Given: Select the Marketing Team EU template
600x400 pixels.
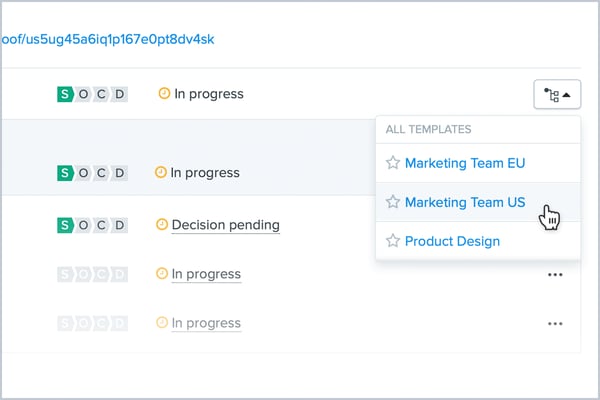Looking at the screenshot, I should (465, 163).
